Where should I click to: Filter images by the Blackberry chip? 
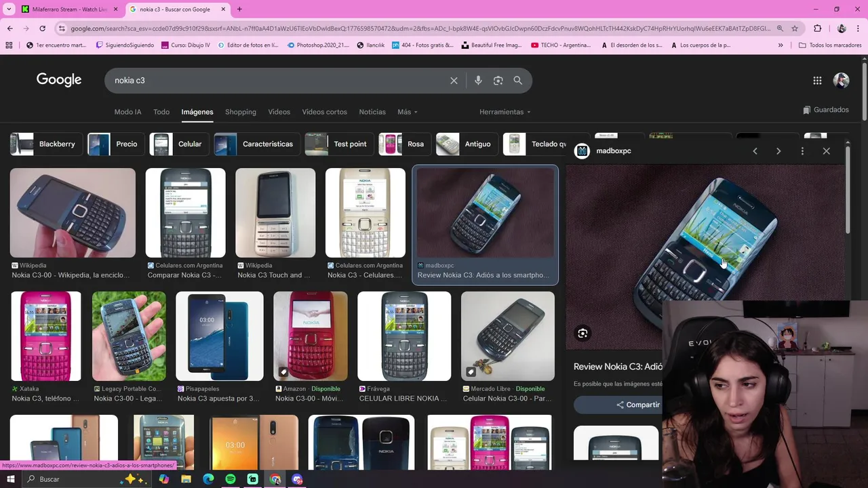click(x=47, y=144)
